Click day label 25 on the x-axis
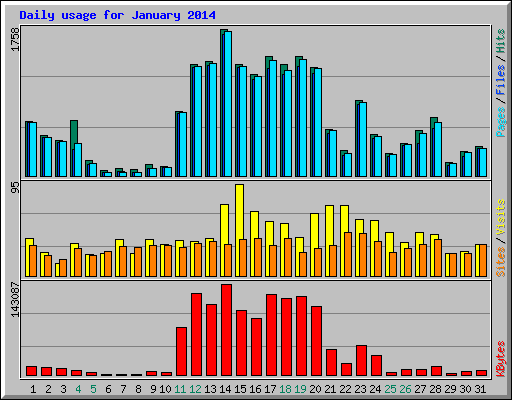 390,389
